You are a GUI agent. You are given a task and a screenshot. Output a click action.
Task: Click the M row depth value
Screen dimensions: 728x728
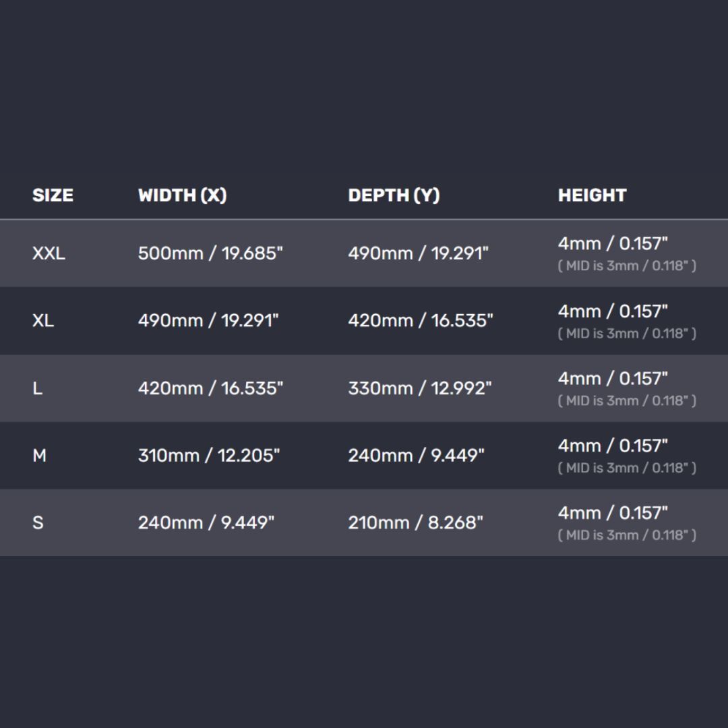tap(416, 456)
